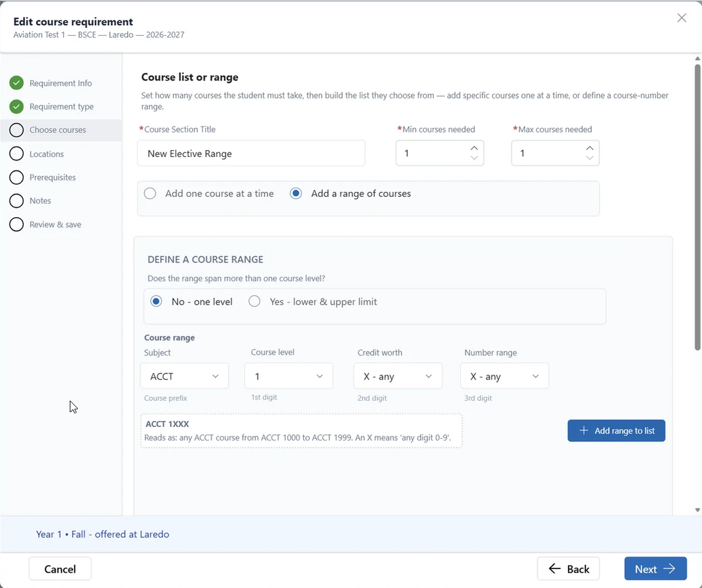702x588 pixels.
Task: Go to Requirement type step
Action: click(x=62, y=106)
